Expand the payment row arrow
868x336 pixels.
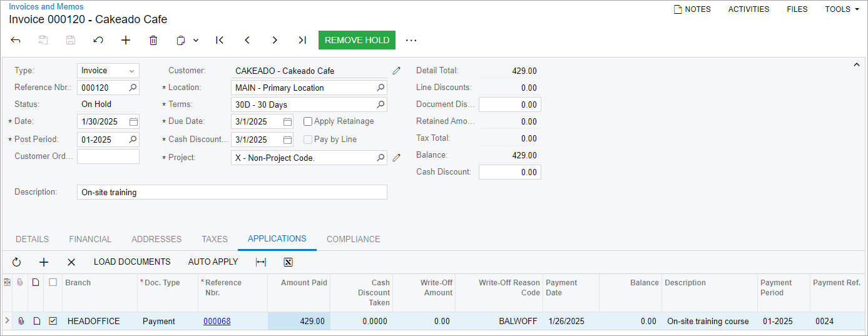click(x=7, y=321)
